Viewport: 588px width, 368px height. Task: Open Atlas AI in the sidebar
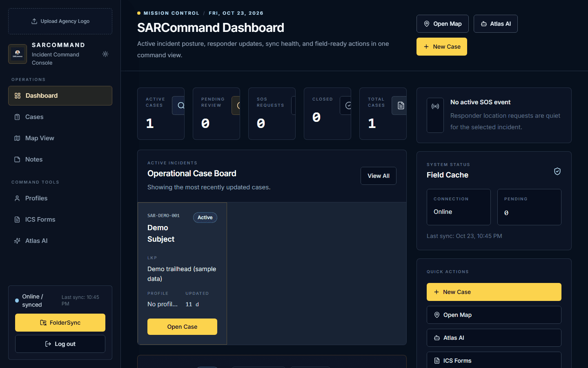coord(60,241)
